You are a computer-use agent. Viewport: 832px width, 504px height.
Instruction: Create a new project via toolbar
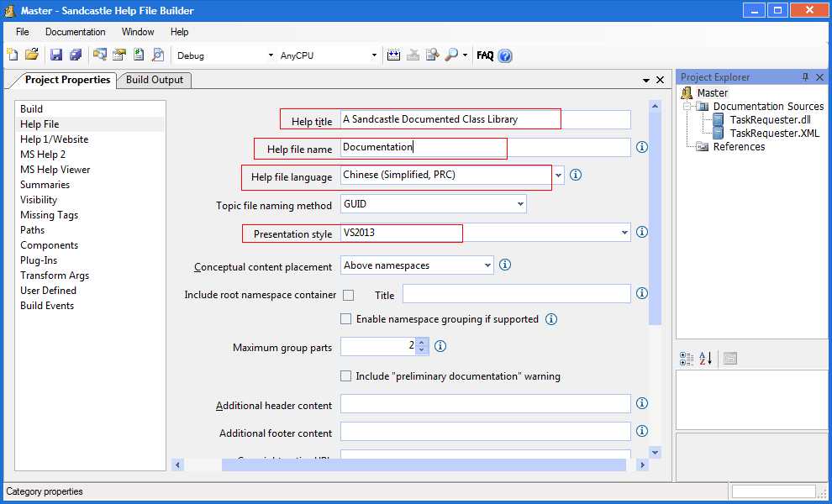13,55
